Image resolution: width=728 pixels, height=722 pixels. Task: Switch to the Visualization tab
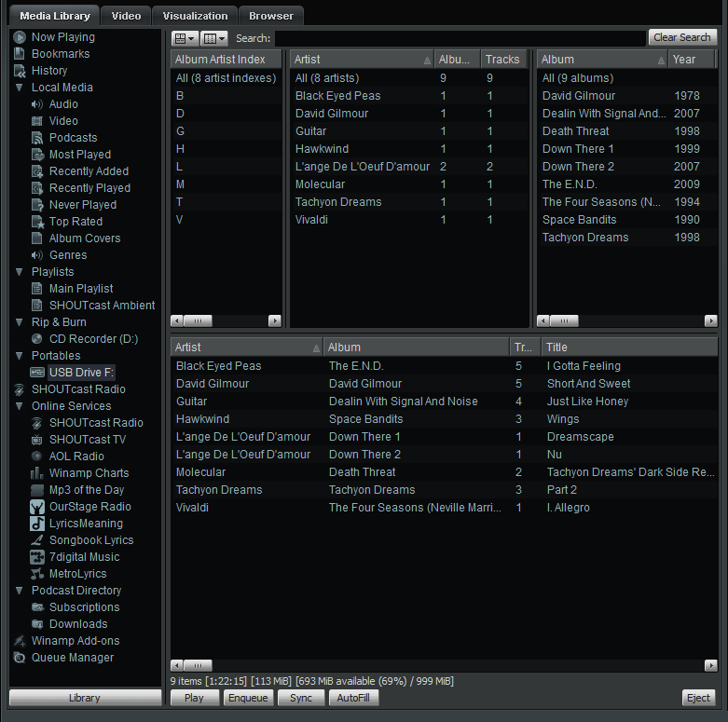(x=195, y=16)
